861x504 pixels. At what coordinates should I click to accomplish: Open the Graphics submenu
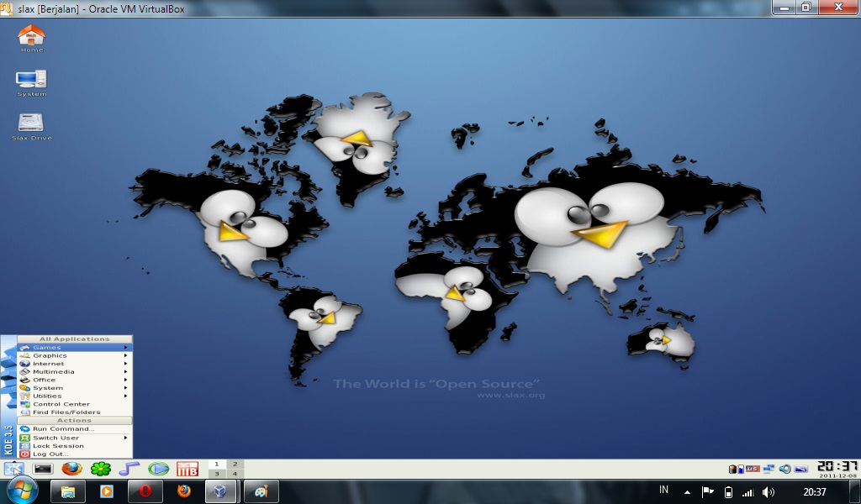pos(75,355)
